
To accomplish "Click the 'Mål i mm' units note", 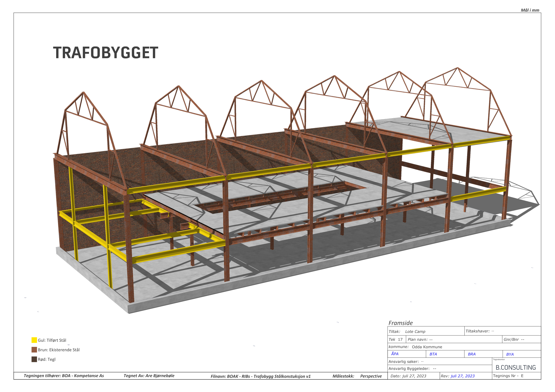I will tap(530, 10).
